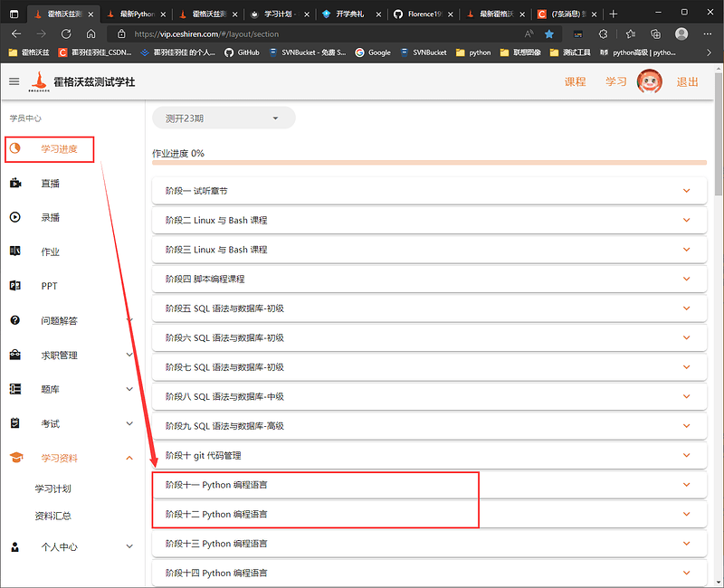
Task: Open a new browser tab with plus
Action: [x=614, y=14]
